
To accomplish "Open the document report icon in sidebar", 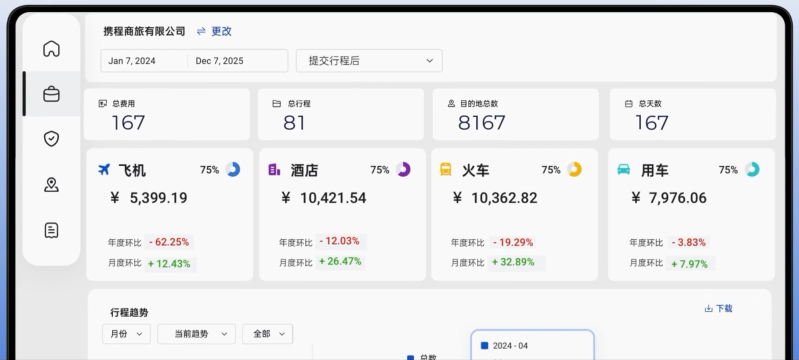I will (x=51, y=230).
